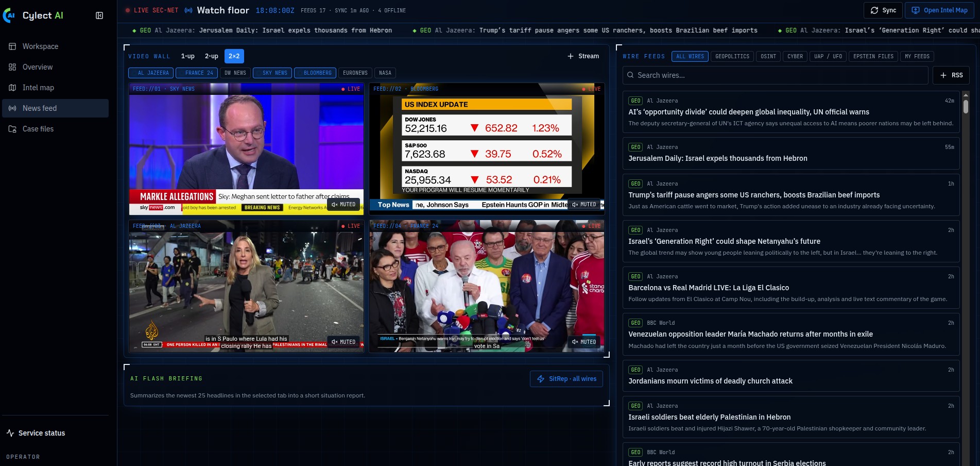Go to the Overview page
Screen dimensions: 980x466
[55, 67]
